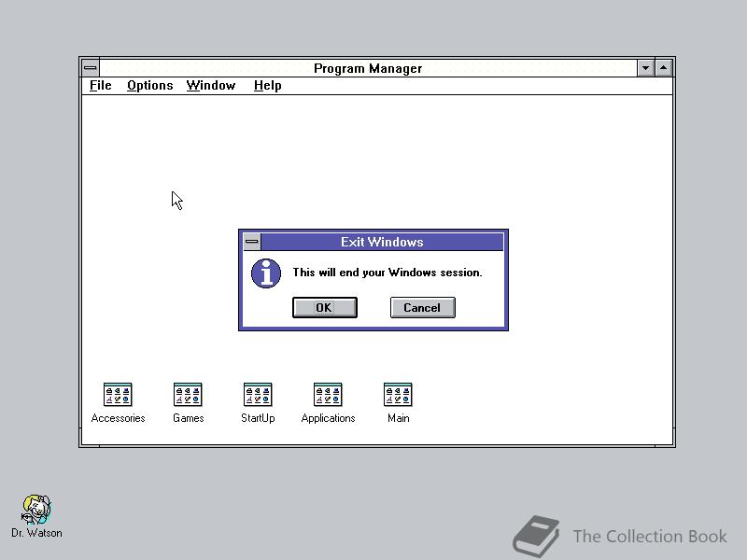Confirm exit with the OK button

(x=324, y=308)
